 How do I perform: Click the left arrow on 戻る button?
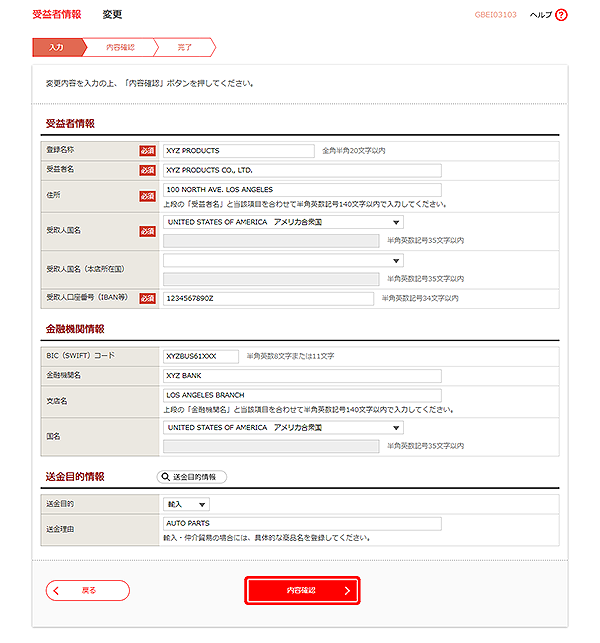pos(56,591)
